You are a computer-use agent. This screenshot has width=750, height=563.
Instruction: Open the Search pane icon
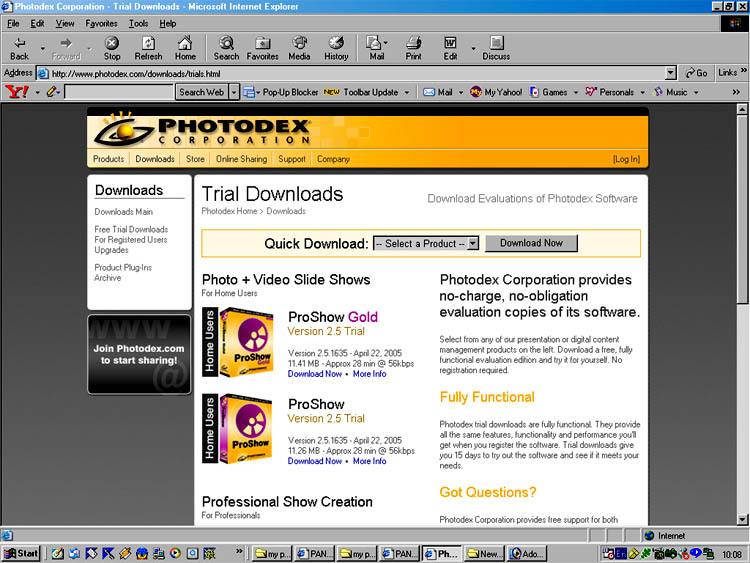pos(226,48)
